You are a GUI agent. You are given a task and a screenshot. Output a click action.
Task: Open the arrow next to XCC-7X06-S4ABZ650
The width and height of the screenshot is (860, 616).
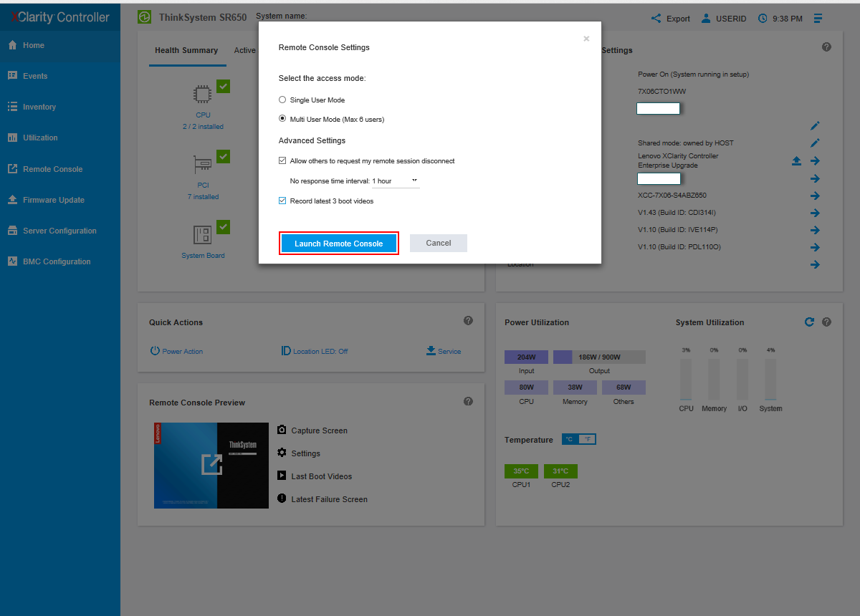pos(815,196)
